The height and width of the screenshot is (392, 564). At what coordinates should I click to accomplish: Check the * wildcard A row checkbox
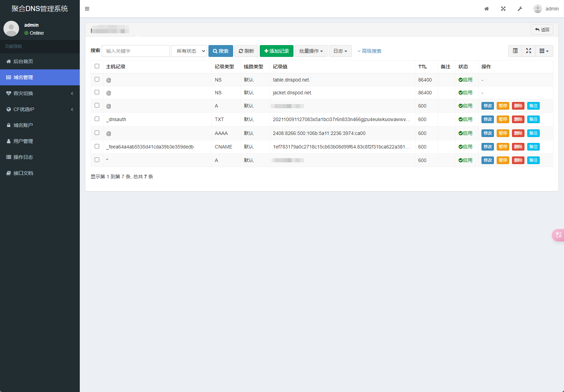click(x=97, y=160)
